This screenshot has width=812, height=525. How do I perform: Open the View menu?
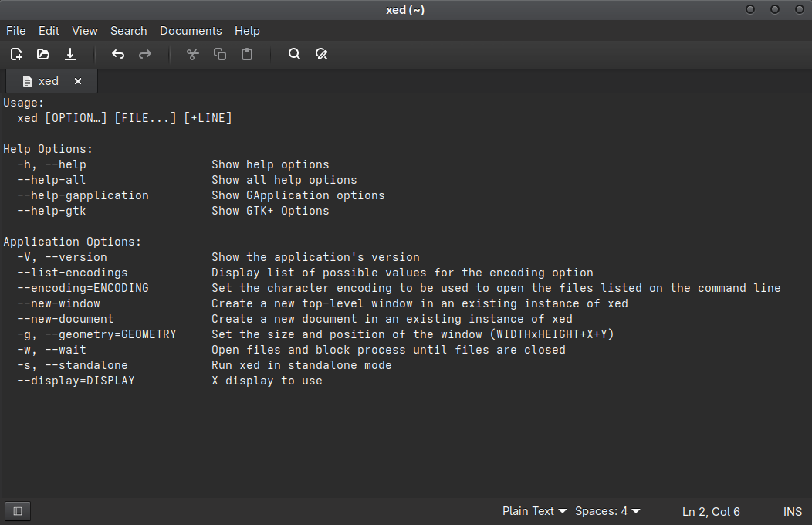tap(84, 31)
